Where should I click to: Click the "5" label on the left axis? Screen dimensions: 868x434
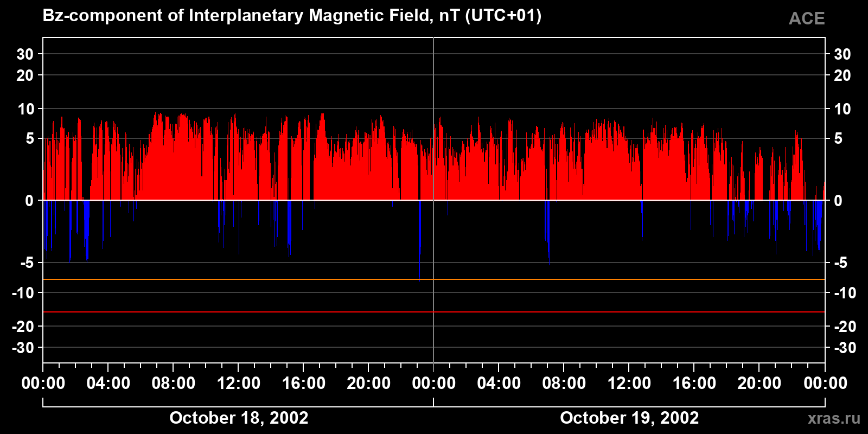click(x=30, y=139)
